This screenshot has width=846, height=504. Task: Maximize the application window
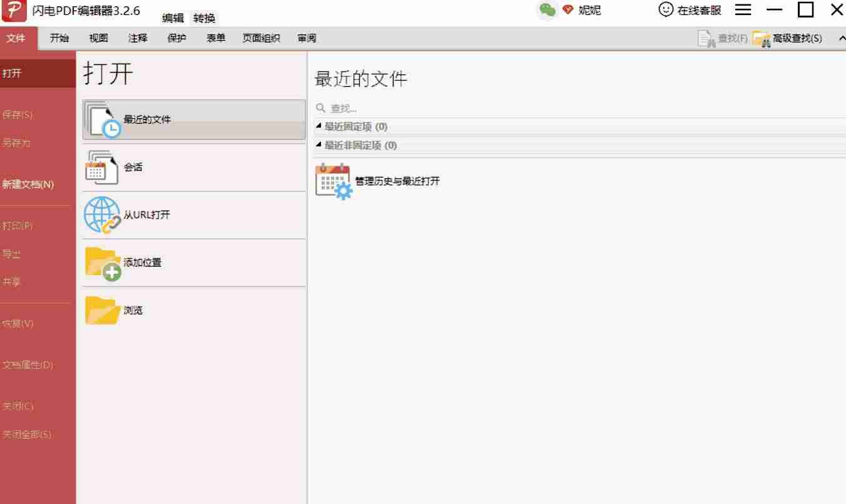pos(806,9)
